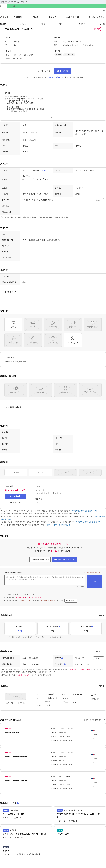Jump to the 전형방법 section tab
This screenshot has width=106, height=868.
tap(82, 24)
